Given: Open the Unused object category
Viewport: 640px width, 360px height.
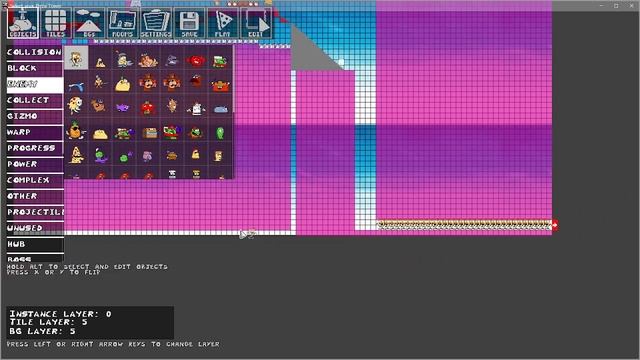Looking at the screenshot, I should [x=35, y=228].
